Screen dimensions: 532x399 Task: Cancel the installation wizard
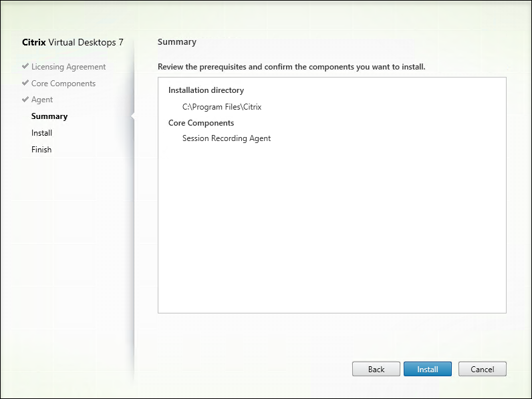[482, 369]
